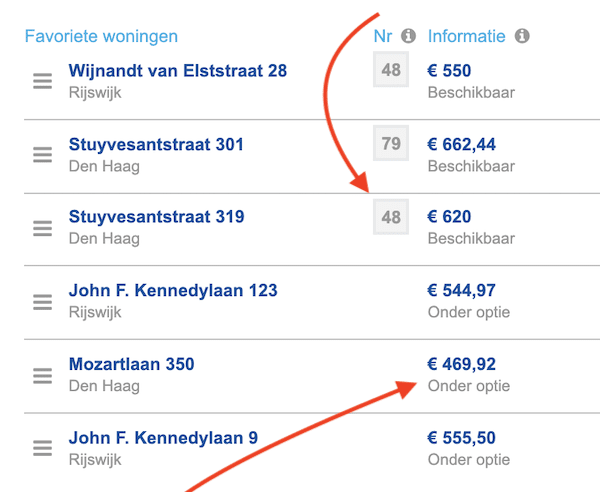Click the info icon beside Informatie

tap(522, 36)
